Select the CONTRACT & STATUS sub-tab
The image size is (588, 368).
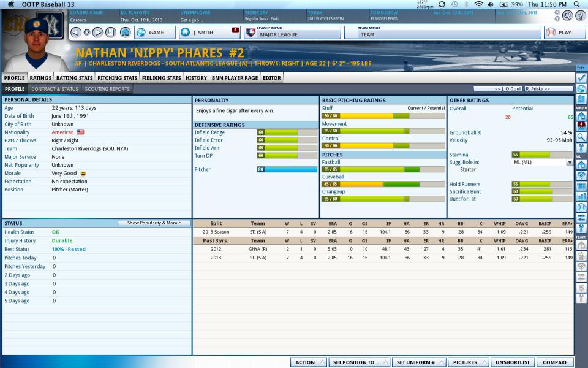(55, 89)
